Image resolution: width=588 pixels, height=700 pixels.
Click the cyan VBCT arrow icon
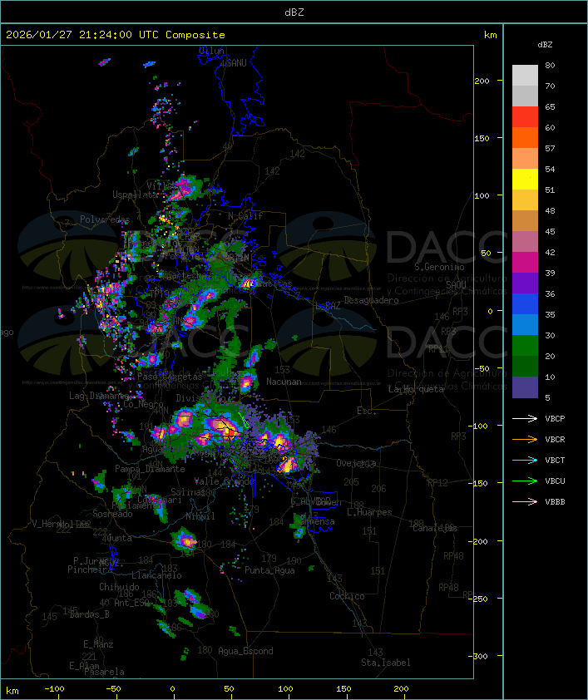pyautogui.click(x=525, y=461)
